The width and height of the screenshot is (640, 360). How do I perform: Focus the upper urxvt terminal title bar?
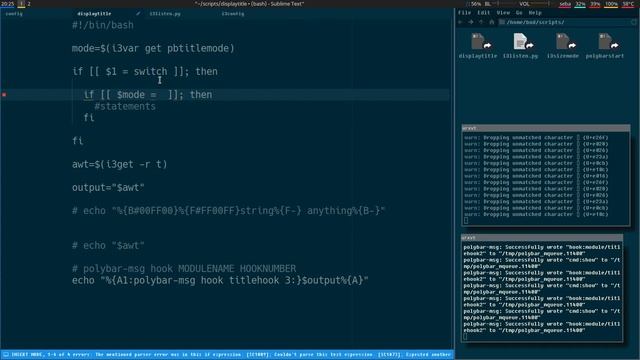546,128
